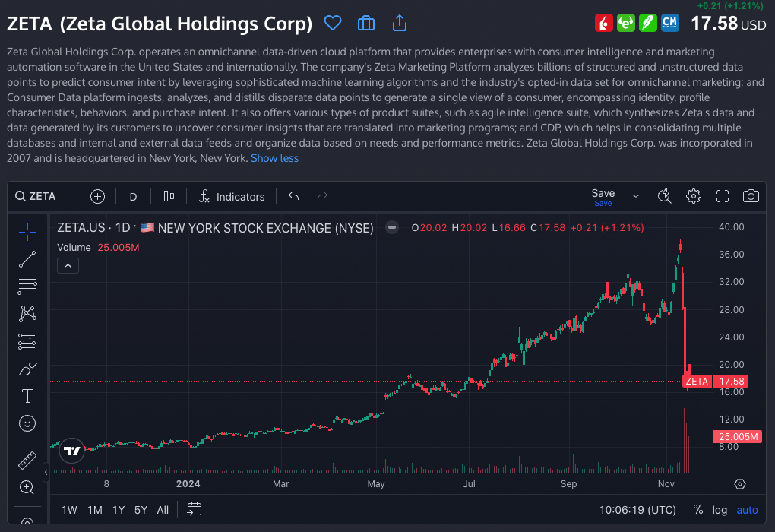Click the TradingView logo on chart
Screen dimensions: 775x532
pos(72,451)
